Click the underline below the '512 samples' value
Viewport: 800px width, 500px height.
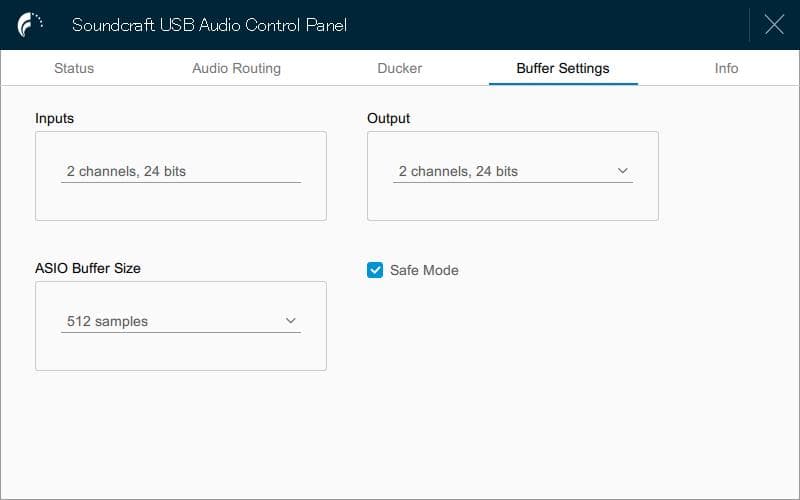(180, 332)
